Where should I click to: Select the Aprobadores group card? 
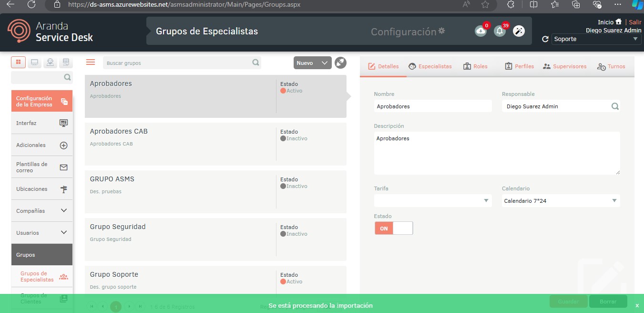pos(215,96)
